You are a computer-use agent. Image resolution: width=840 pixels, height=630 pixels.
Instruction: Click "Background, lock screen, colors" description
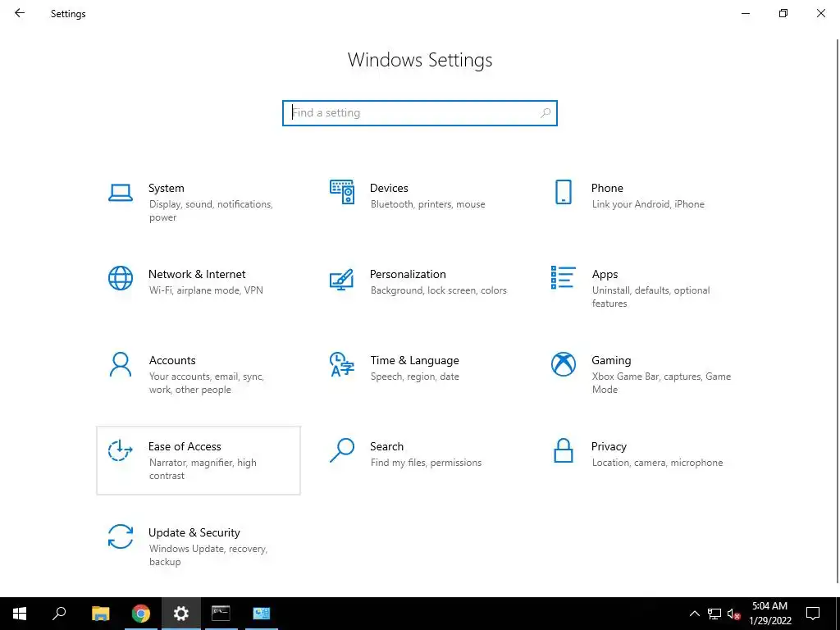(x=438, y=290)
